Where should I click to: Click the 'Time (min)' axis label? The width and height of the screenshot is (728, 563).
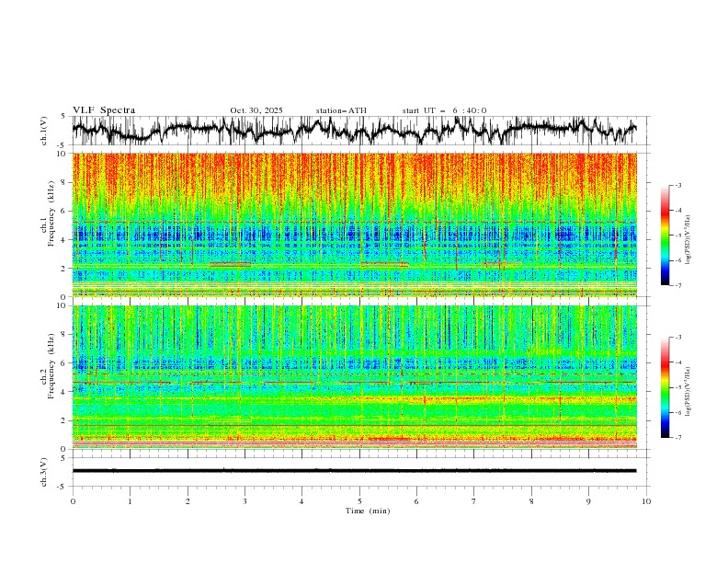368,511
